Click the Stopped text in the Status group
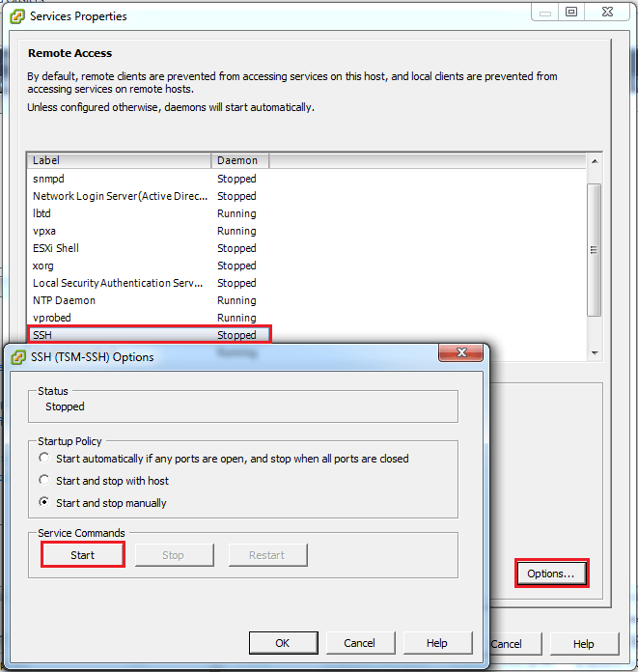This screenshot has height=672, width=638. click(x=65, y=406)
